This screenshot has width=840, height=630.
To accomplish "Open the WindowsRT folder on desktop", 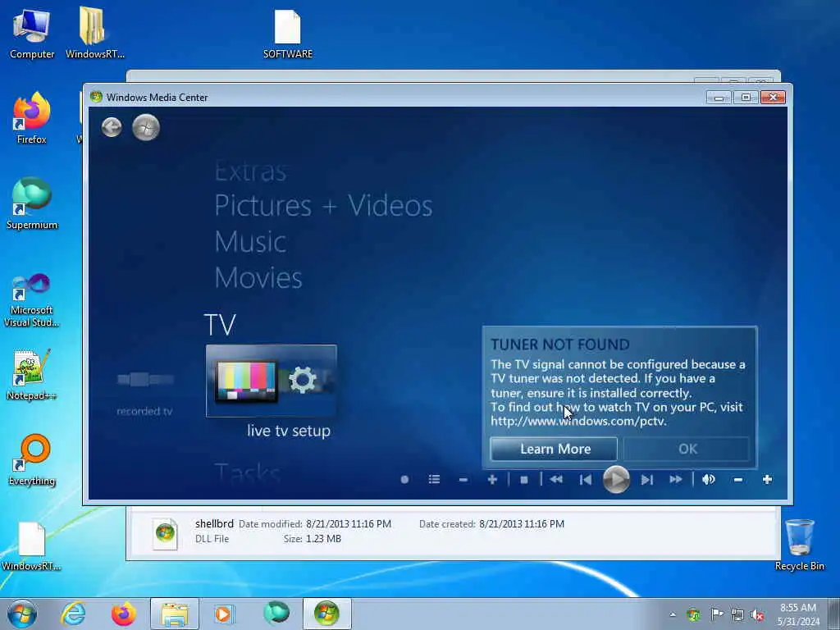I will [x=94, y=33].
